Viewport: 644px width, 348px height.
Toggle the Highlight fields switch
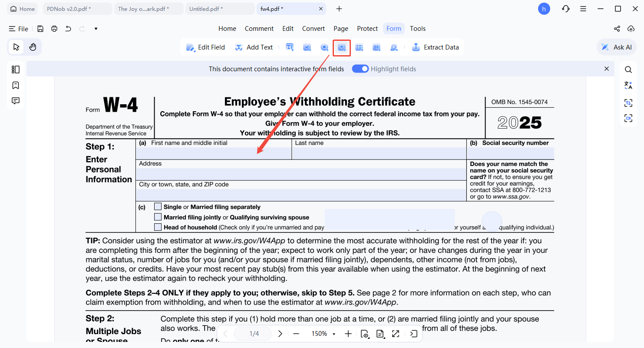(x=360, y=69)
